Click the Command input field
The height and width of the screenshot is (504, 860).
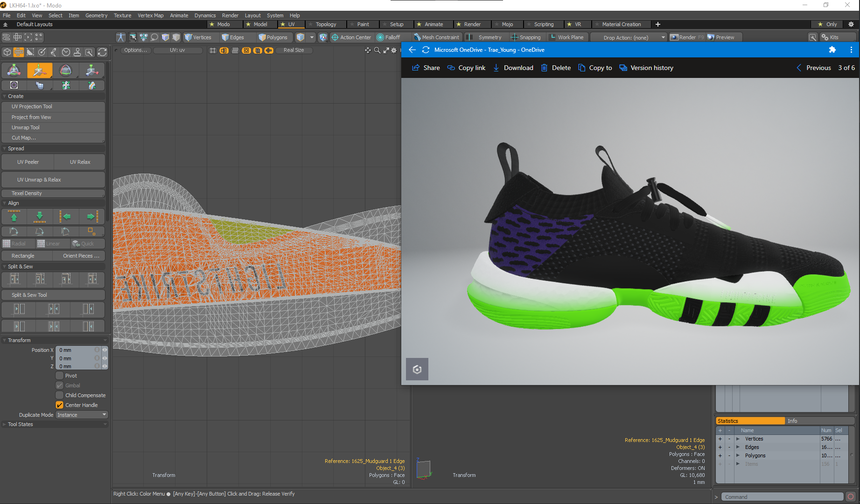(783, 497)
